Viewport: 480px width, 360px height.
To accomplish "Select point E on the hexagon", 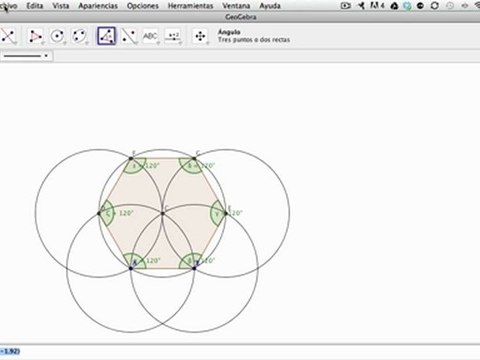I will [x=226, y=213].
